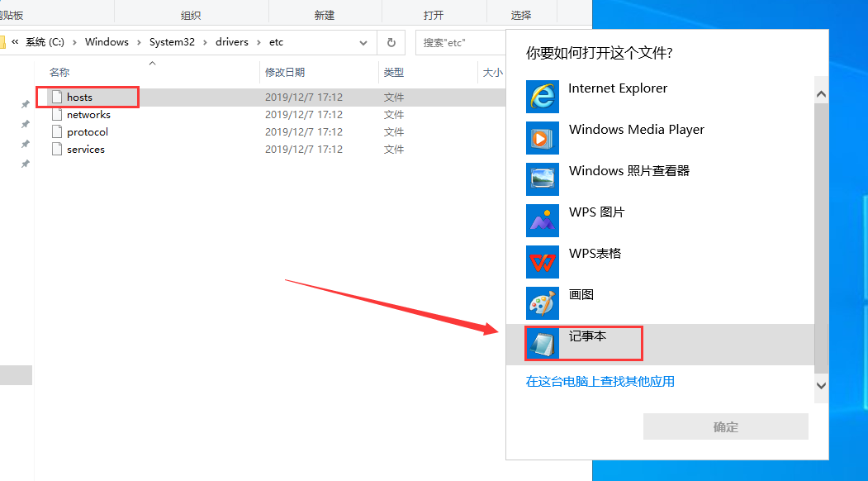The image size is (868, 481).
Task: Pick the Windows 照片查看器 icon
Action: (x=543, y=179)
